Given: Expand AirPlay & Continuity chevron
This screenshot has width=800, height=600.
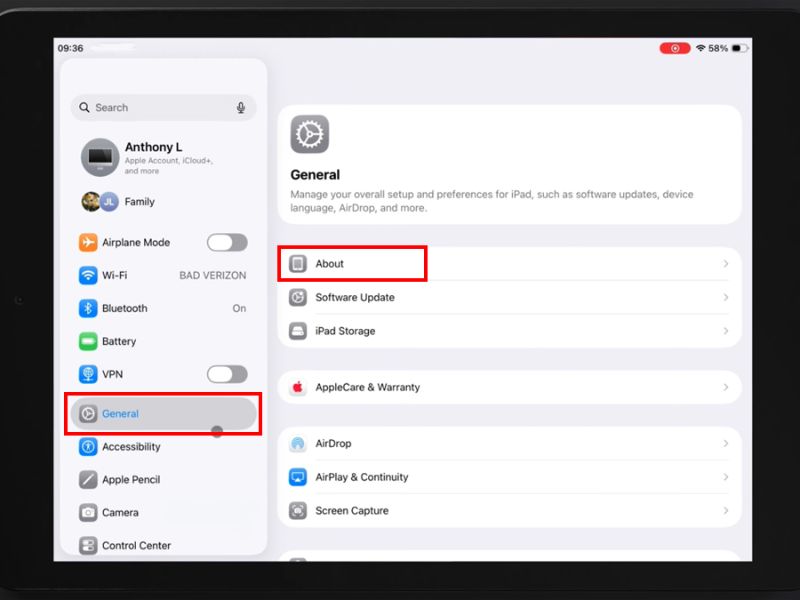Looking at the screenshot, I should pos(726,477).
